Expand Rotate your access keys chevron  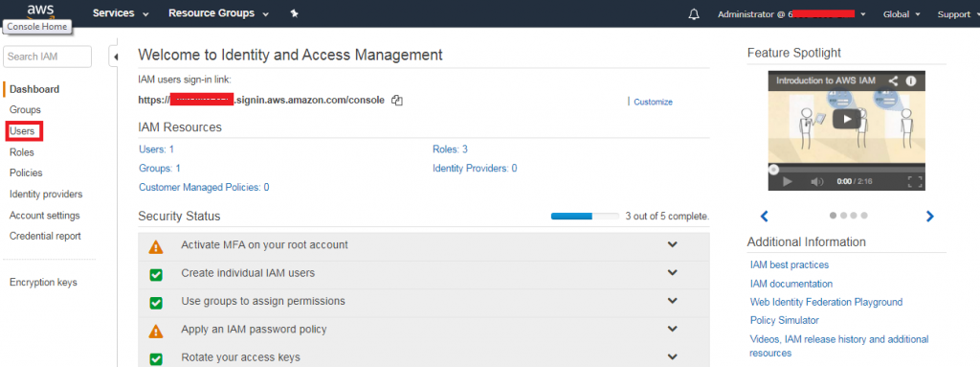673,357
